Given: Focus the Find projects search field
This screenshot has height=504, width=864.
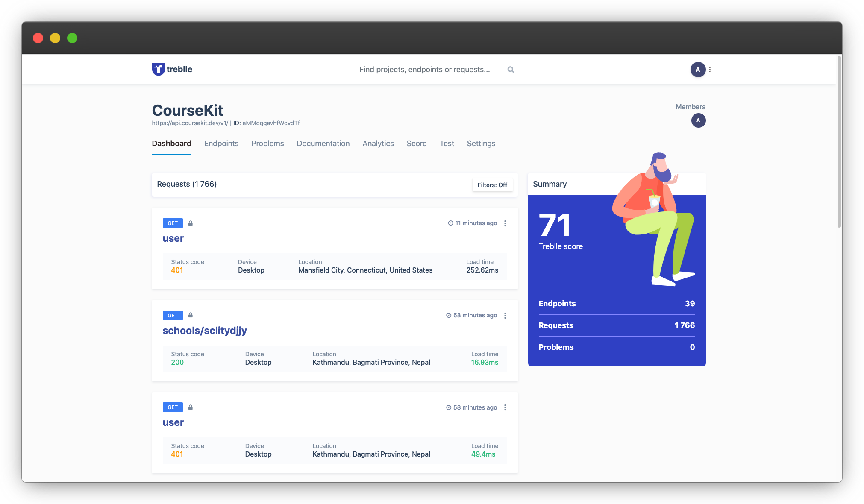Looking at the screenshot, I should 438,70.
